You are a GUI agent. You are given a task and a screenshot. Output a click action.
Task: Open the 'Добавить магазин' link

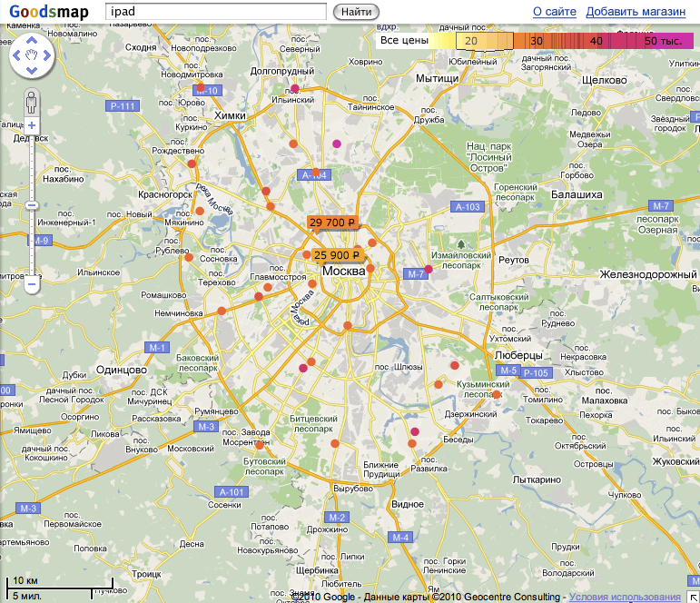click(636, 12)
